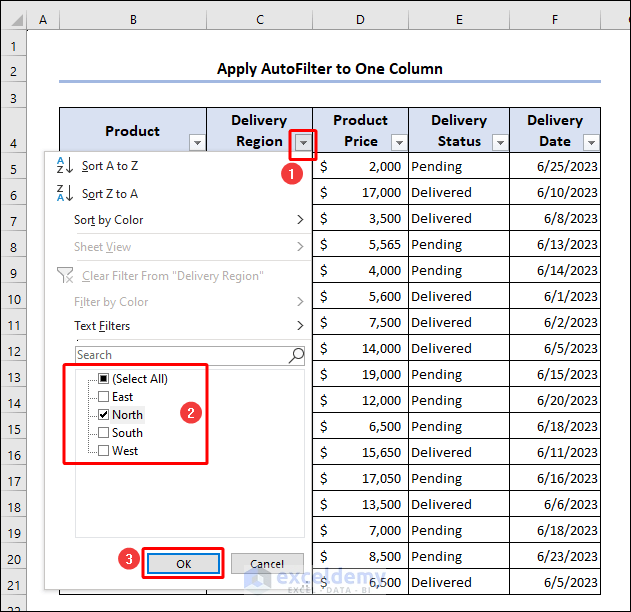Image resolution: width=631 pixels, height=612 pixels.
Task: Select Clear Filter From "Delivery Region"
Action: coord(178,276)
